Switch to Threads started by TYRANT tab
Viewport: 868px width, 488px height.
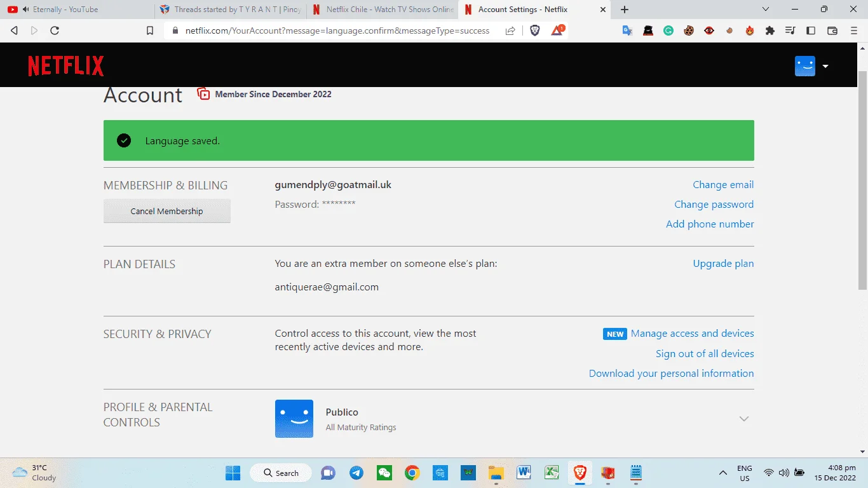click(230, 10)
